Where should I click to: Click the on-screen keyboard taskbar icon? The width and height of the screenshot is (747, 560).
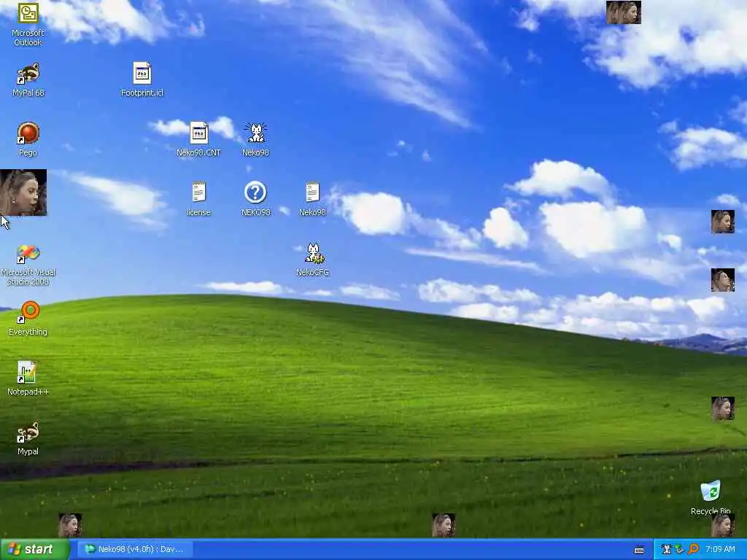coord(639,550)
